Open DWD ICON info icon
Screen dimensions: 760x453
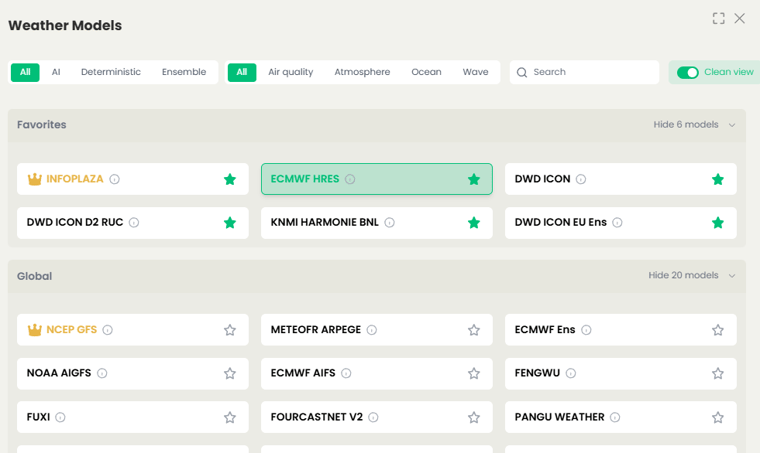click(x=581, y=179)
